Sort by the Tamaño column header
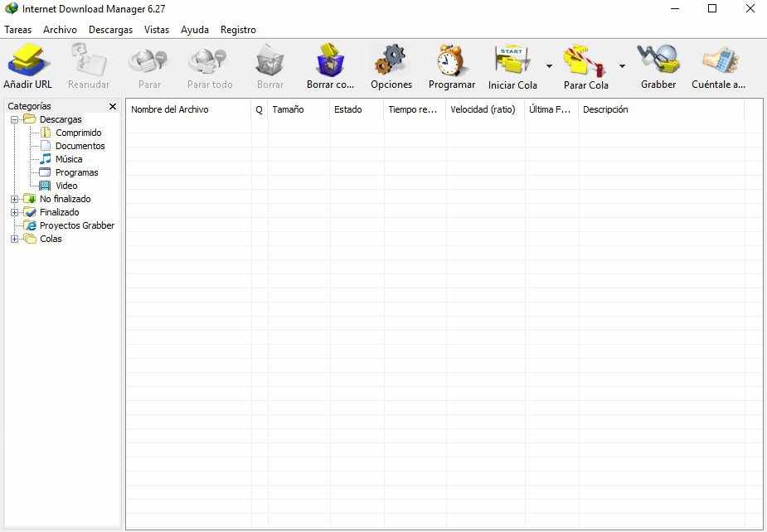Image resolution: width=767 pixels, height=532 pixels. click(x=286, y=109)
